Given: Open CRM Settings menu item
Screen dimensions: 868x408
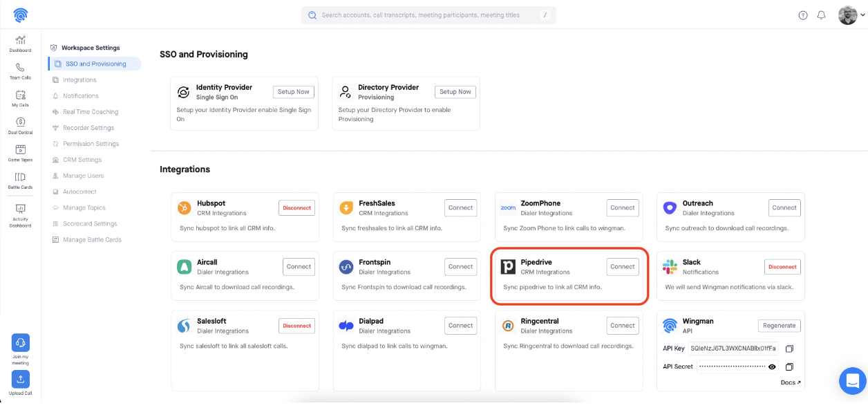Looking at the screenshot, I should [82, 160].
